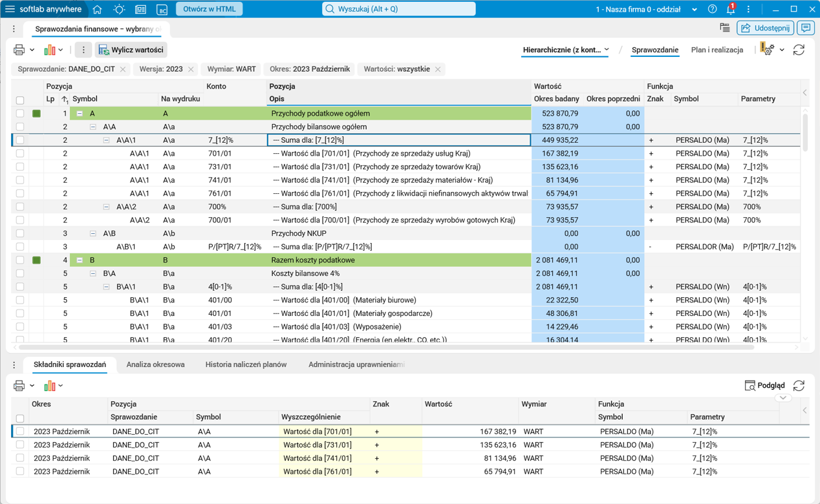
Task: Open the Plan i realizacja tab
Action: pyautogui.click(x=717, y=50)
